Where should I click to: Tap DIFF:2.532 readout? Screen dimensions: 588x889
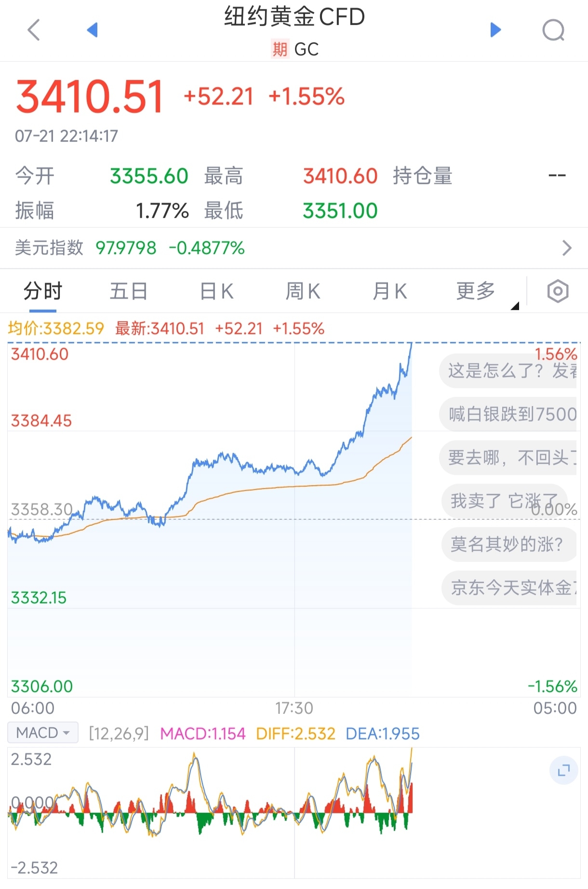[295, 734]
